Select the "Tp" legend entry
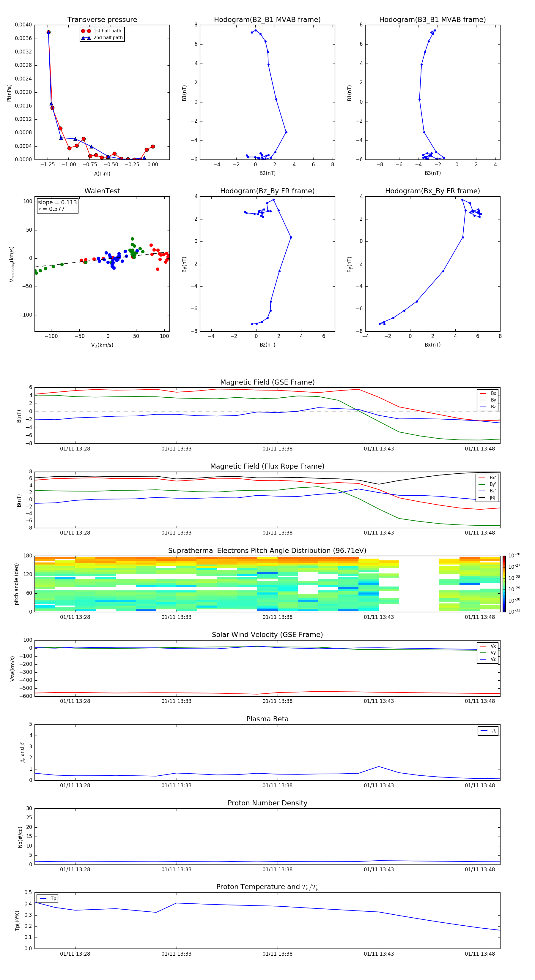The image size is (535, 980). (x=47, y=899)
